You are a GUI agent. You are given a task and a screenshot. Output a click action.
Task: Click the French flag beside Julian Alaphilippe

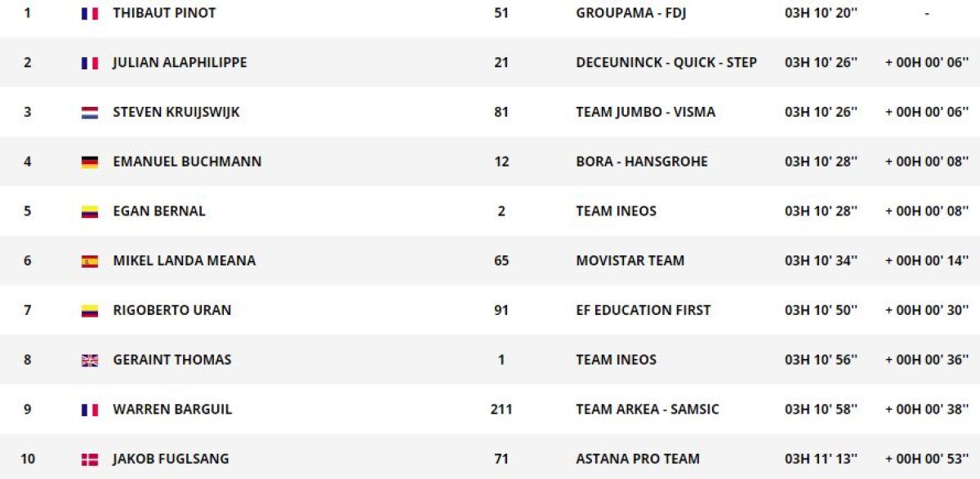(x=90, y=63)
